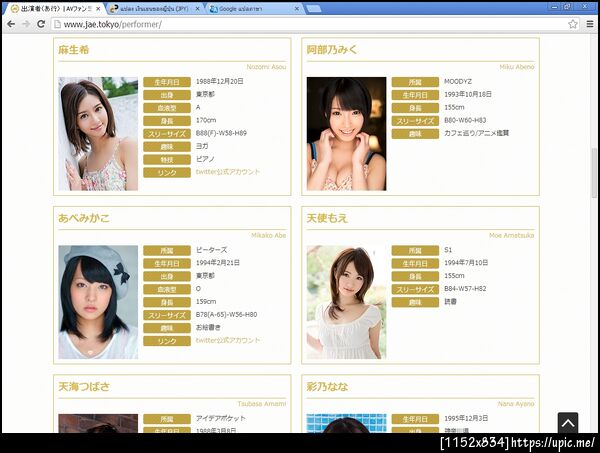Click the romanized name Nana Ayano
The image size is (600, 453).
coord(516,404)
